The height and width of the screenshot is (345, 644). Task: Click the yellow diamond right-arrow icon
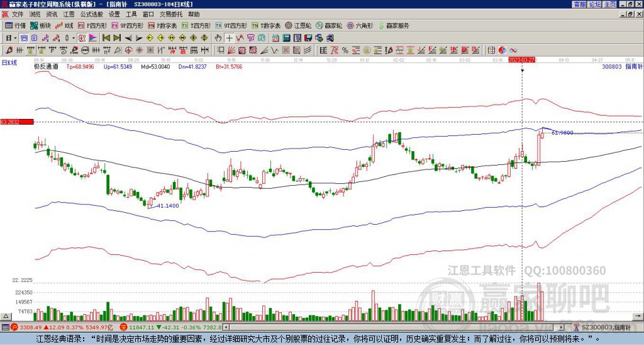160,38
